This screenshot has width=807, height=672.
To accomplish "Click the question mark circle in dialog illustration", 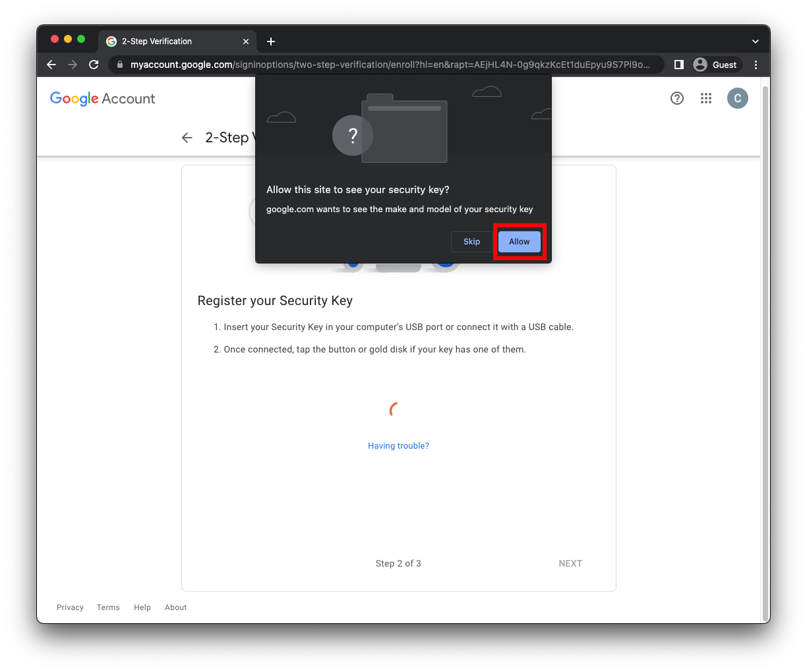I will pyautogui.click(x=353, y=136).
